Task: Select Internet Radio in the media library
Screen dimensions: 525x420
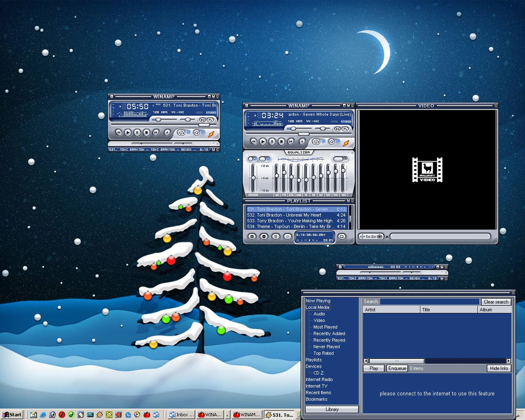Action: [319, 379]
